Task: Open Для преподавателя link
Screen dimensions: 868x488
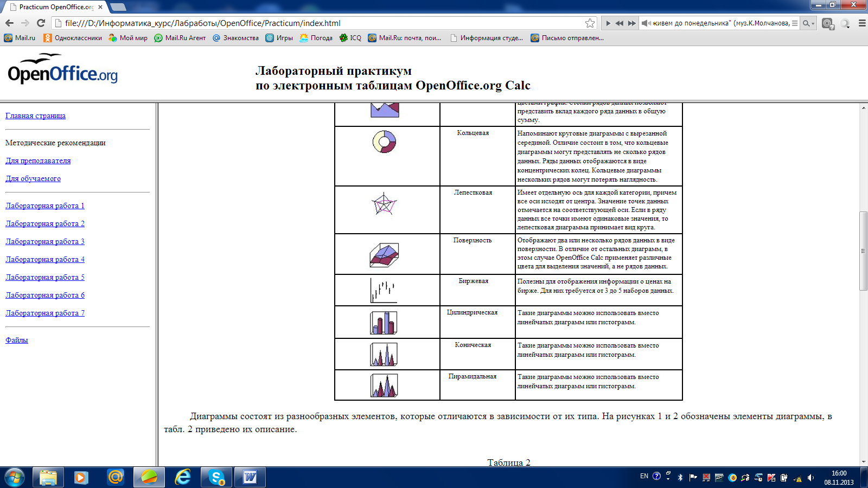Action: tap(38, 160)
